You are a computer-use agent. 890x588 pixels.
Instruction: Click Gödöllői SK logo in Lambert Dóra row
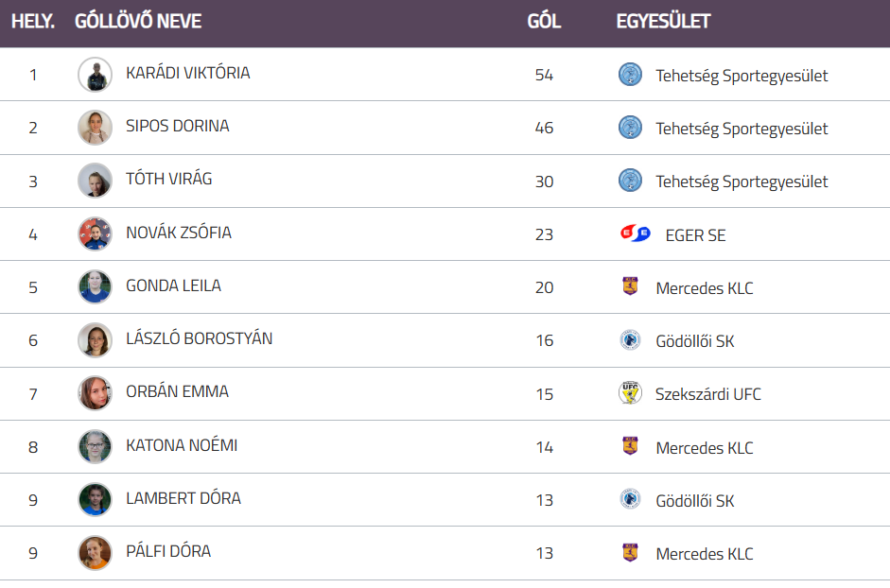[630, 499]
